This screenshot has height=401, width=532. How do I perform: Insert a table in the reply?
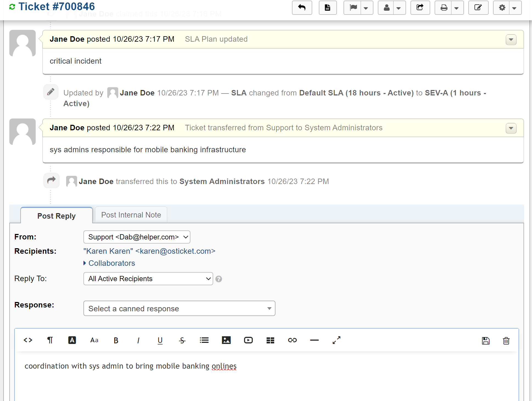[x=270, y=340]
